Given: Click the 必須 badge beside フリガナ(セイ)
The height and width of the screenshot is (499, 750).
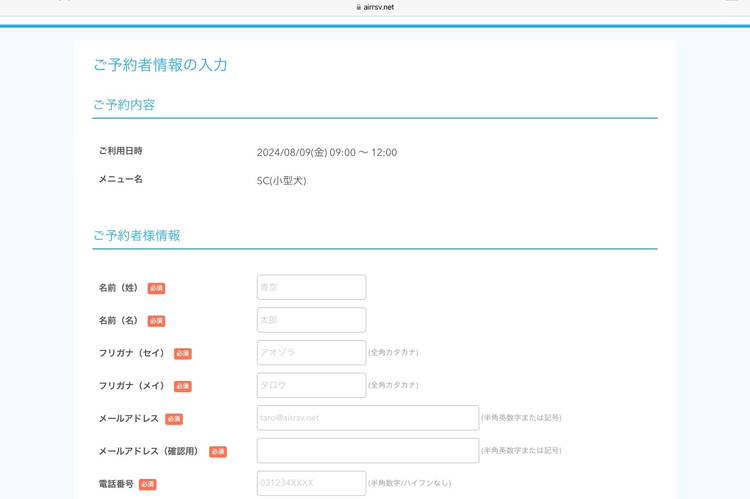Looking at the screenshot, I should tap(182, 354).
